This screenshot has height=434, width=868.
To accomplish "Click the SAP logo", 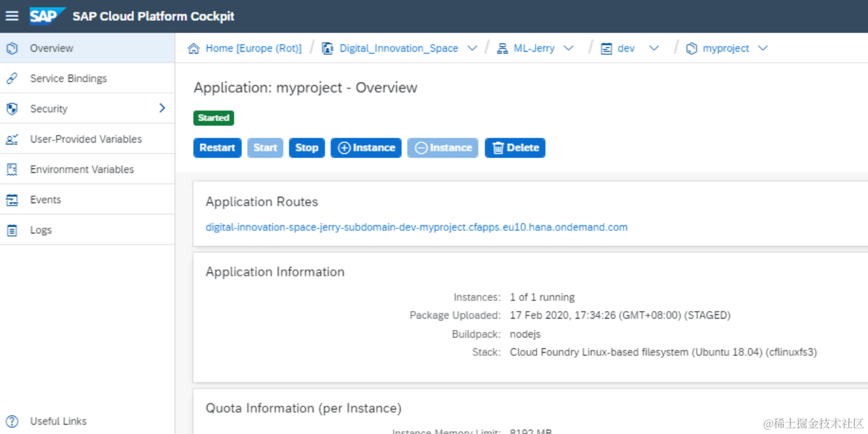I will (47, 16).
